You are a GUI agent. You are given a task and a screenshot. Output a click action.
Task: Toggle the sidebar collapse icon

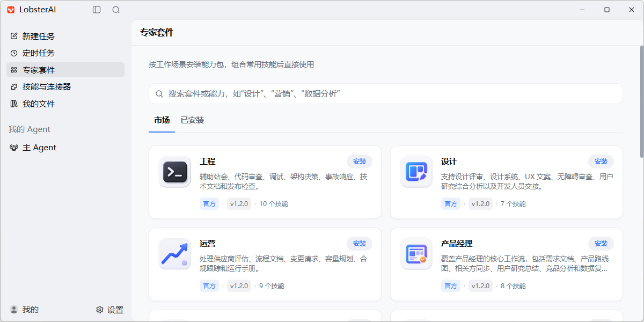[x=97, y=10]
